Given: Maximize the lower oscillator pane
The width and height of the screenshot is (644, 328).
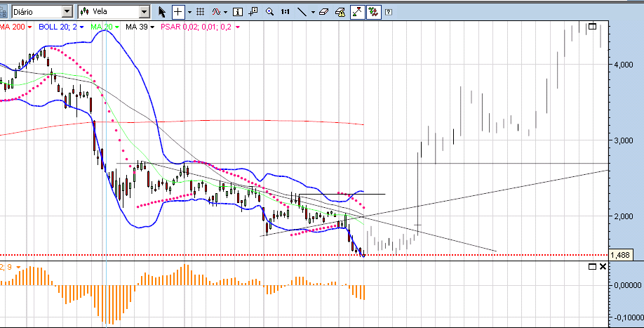Looking at the screenshot, I should click(x=592, y=267).
